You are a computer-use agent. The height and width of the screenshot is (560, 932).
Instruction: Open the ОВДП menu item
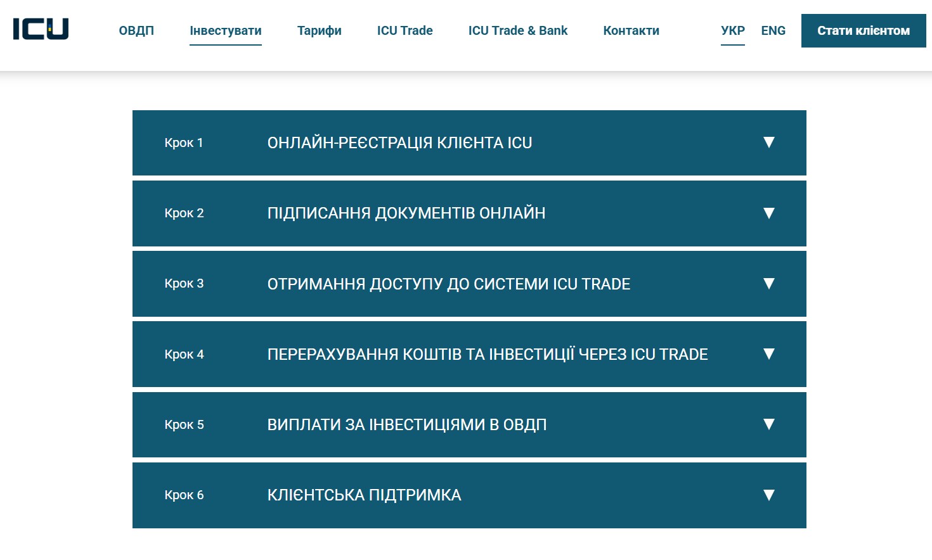pos(136,30)
